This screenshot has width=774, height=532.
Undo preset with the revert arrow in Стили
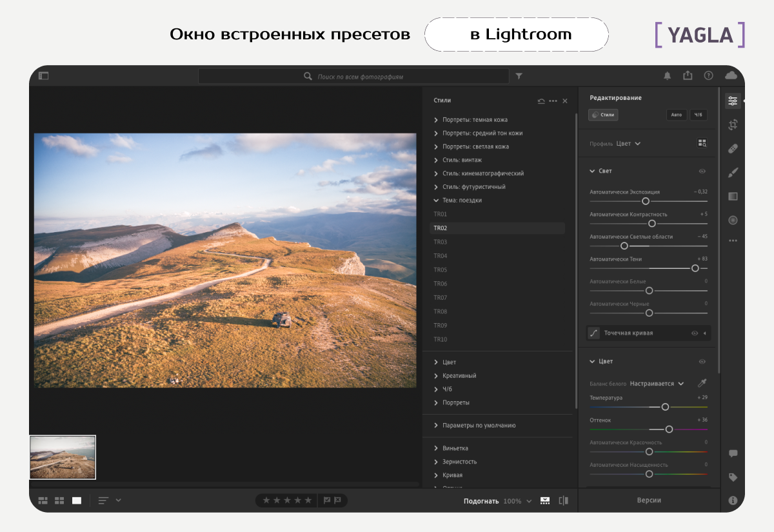[x=541, y=101]
